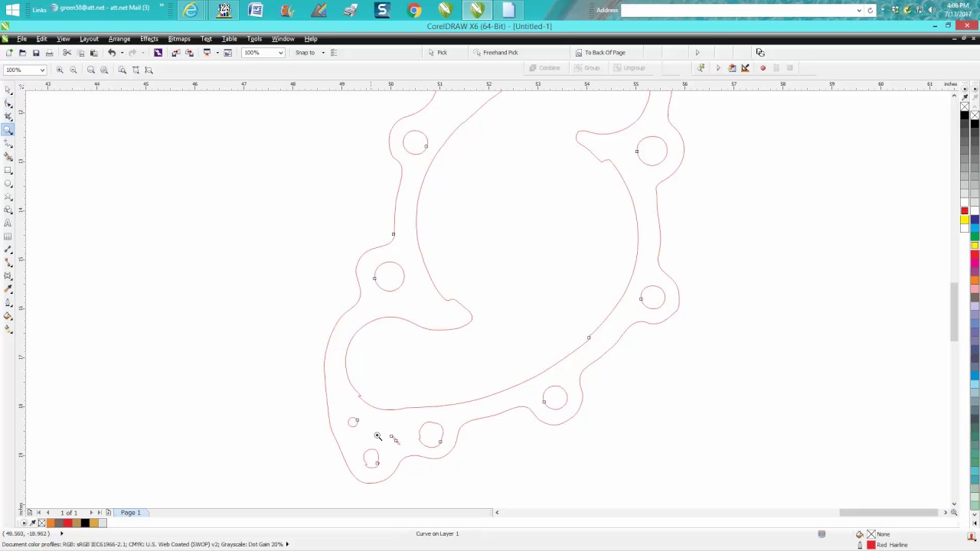980x551 pixels.
Task: Expand the Undo history arrow
Action: click(x=122, y=53)
